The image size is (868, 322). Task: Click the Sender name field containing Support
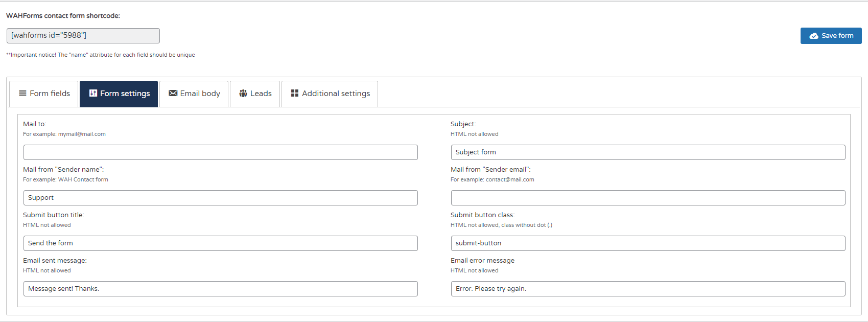coord(221,198)
